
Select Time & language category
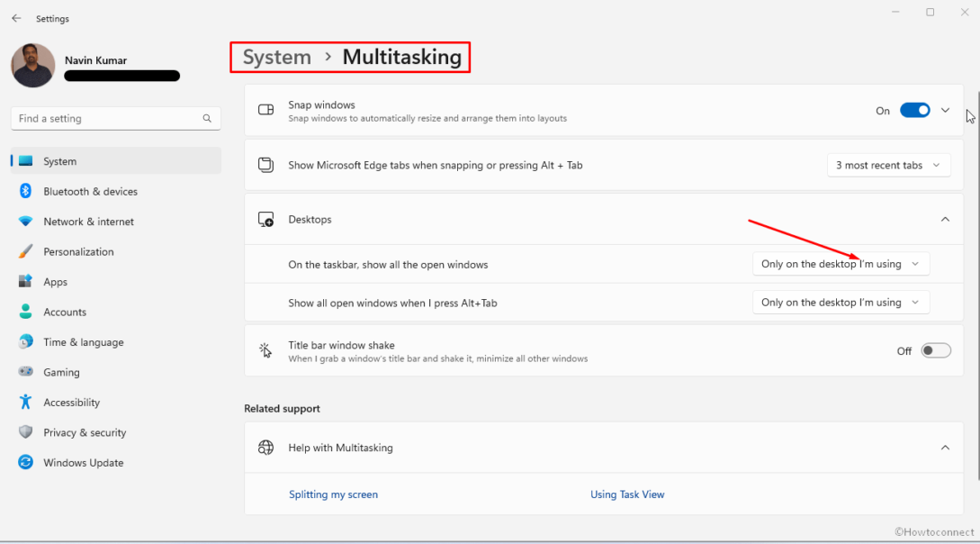[115, 341]
